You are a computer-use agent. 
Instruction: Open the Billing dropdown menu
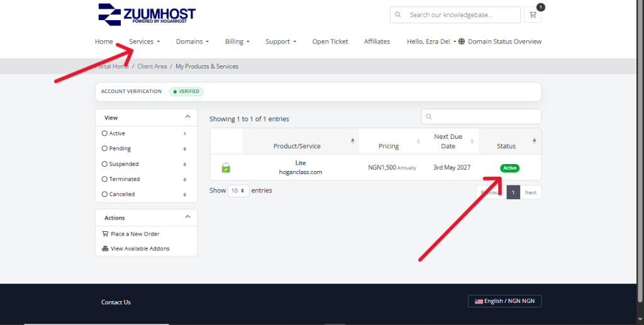[237, 41]
